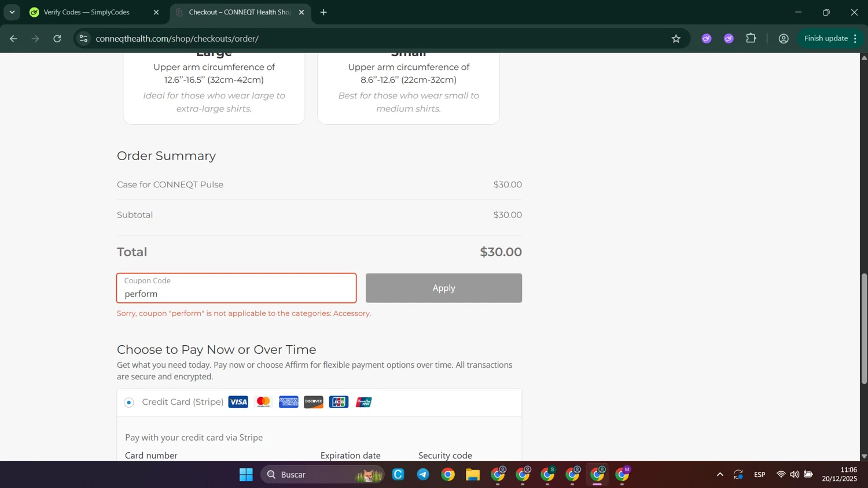Click the coupon not applicable error message

[244, 313]
